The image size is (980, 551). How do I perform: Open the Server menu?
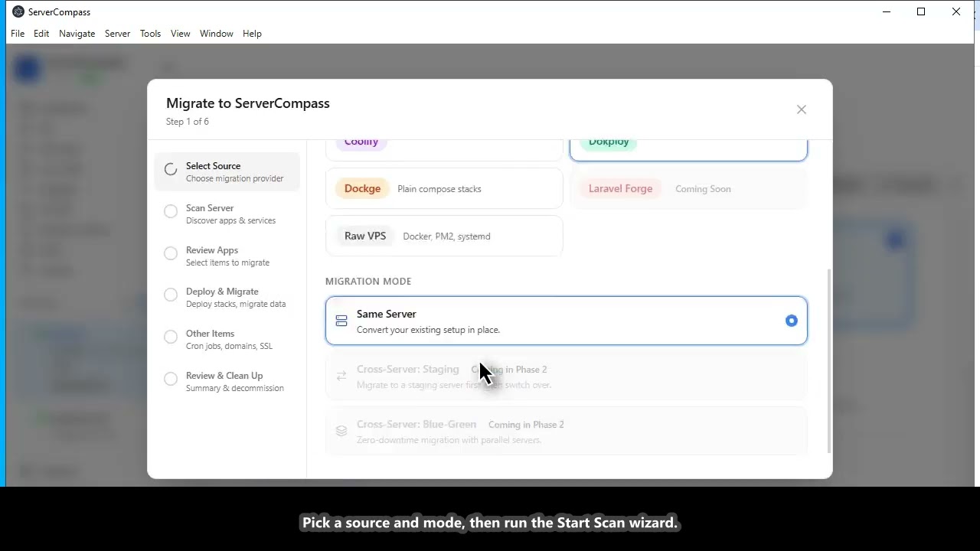(118, 34)
